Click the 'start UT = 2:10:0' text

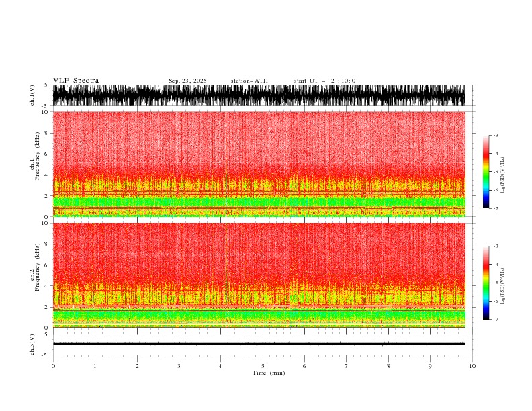(x=324, y=81)
